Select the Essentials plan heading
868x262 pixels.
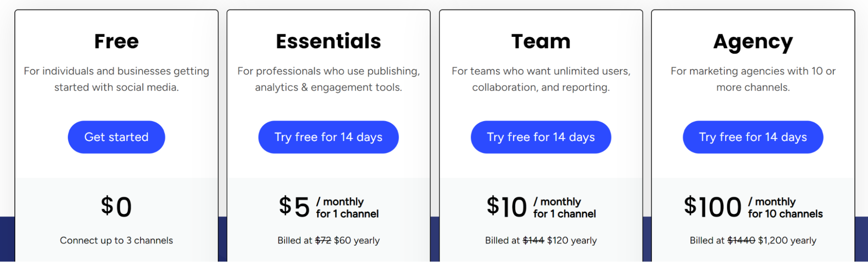tap(328, 41)
